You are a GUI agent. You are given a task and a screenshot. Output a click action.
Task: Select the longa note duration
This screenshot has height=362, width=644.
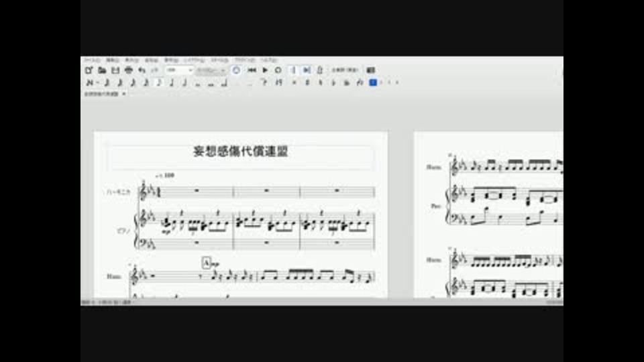click(224, 82)
